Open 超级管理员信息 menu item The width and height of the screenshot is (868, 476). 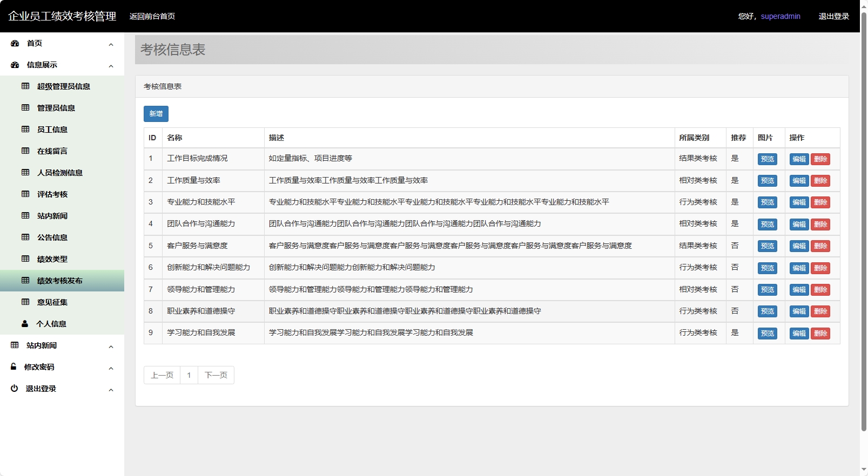point(62,86)
